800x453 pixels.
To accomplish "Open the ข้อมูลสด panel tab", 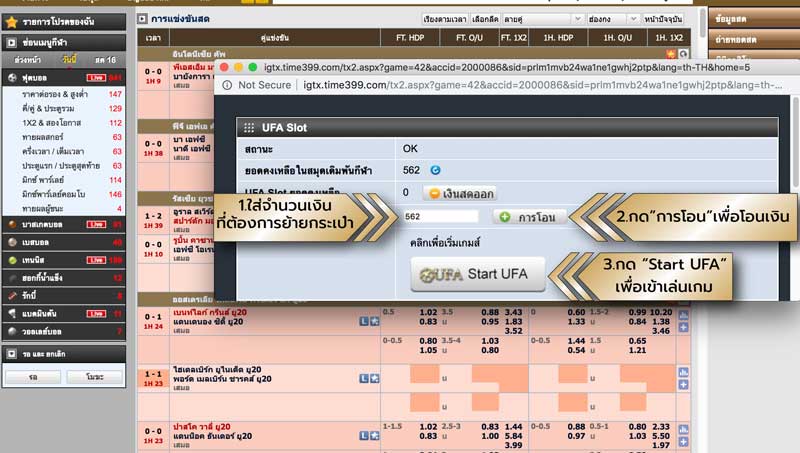I will coord(754,19).
